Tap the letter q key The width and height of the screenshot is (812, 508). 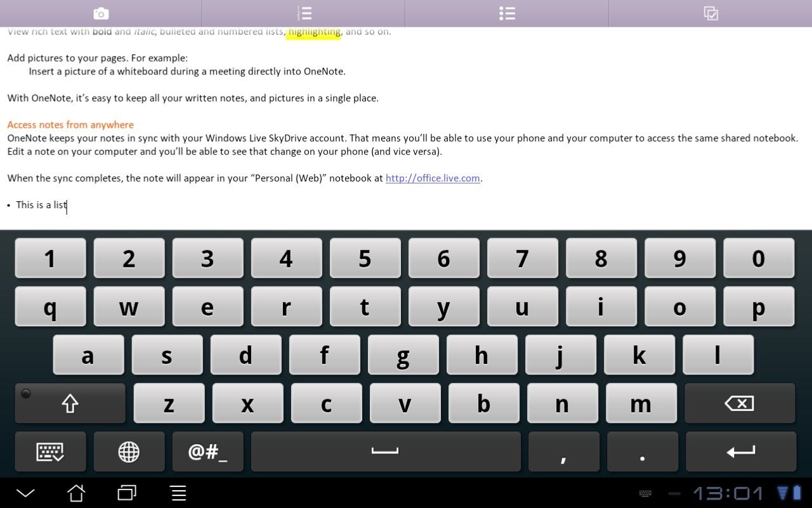[50, 307]
